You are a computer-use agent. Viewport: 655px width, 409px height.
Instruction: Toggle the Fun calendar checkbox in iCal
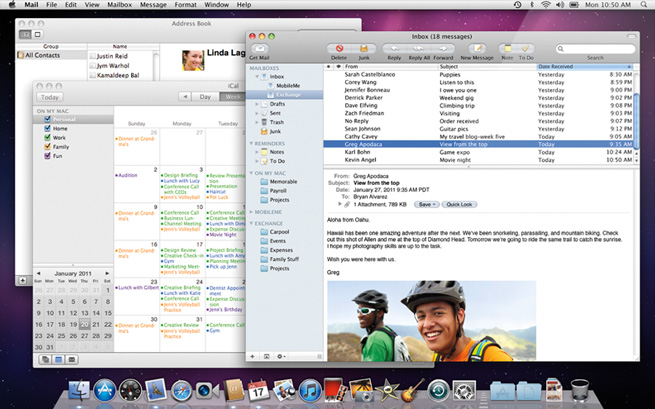(x=47, y=156)
